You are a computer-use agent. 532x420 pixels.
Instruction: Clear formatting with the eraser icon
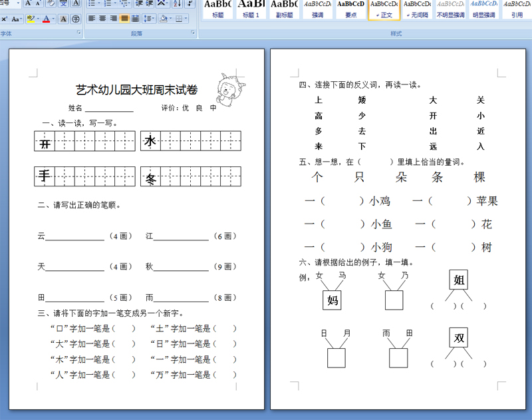click(x=51, y=3)
